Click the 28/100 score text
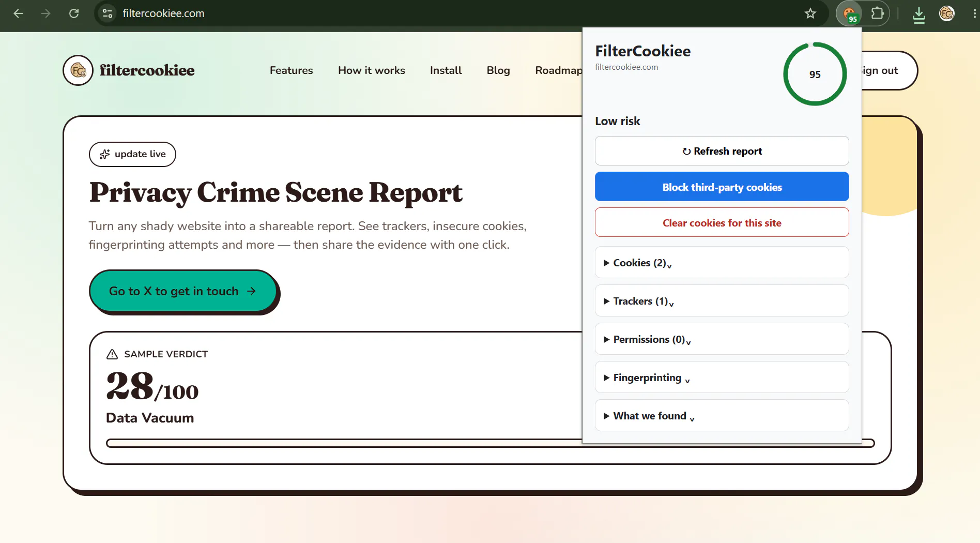The width and height of the screenshot is (980, 543). tap(152, 387)
